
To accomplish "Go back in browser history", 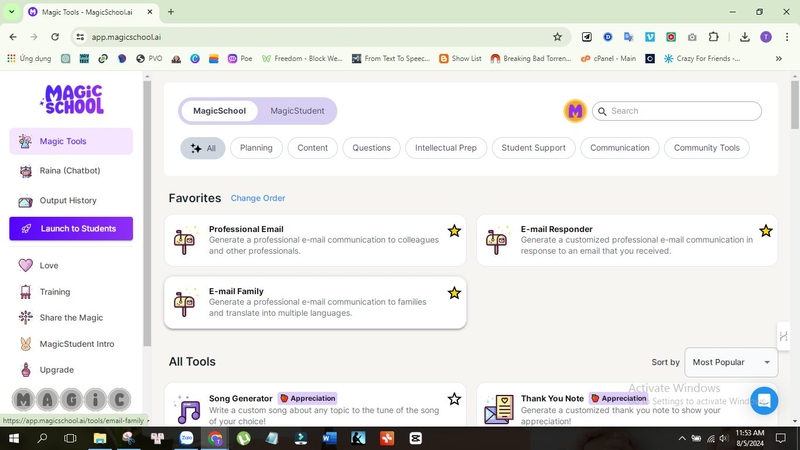I will pyautogui.click(x=13, y=37).
